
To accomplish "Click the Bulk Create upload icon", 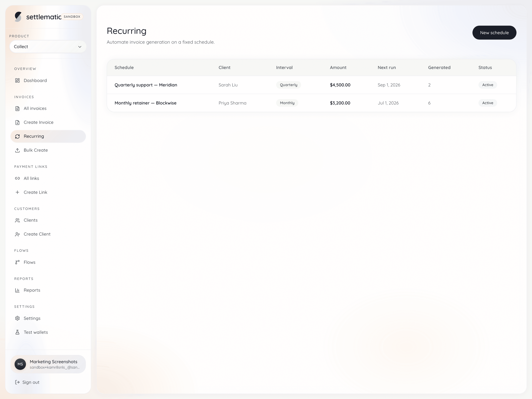I will coord(17,150).
